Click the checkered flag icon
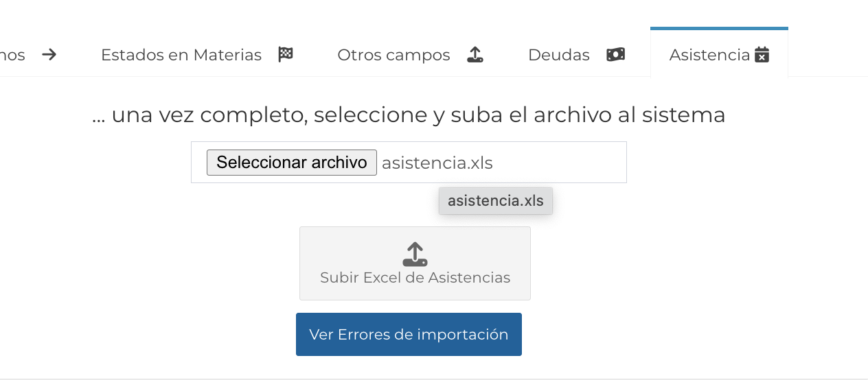This screenshot has width=868, height=380. [286, 55]
